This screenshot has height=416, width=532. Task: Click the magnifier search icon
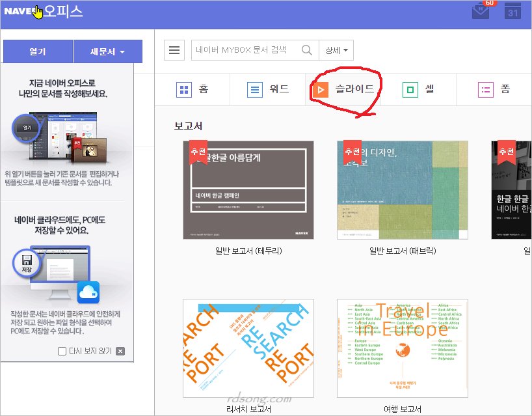point(307,50)
